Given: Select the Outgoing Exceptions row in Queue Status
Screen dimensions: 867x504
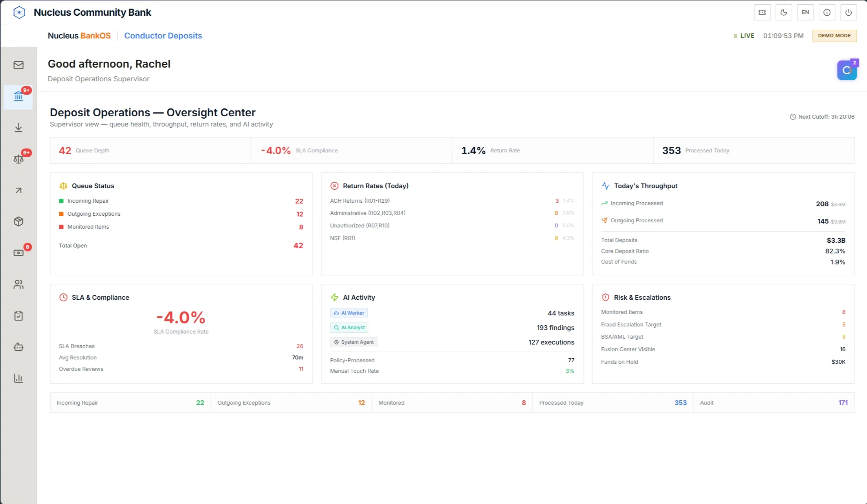Looking at the screenshot, I should [181, 214].
